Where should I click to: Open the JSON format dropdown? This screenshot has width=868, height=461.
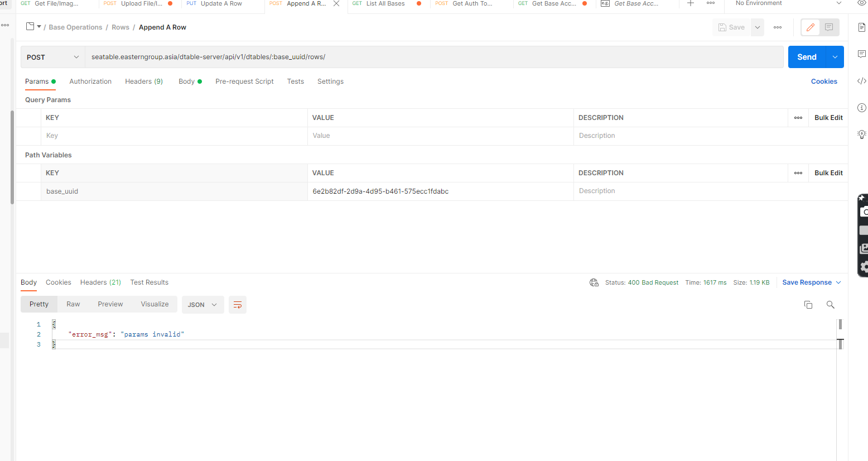(x=202, y=305)
